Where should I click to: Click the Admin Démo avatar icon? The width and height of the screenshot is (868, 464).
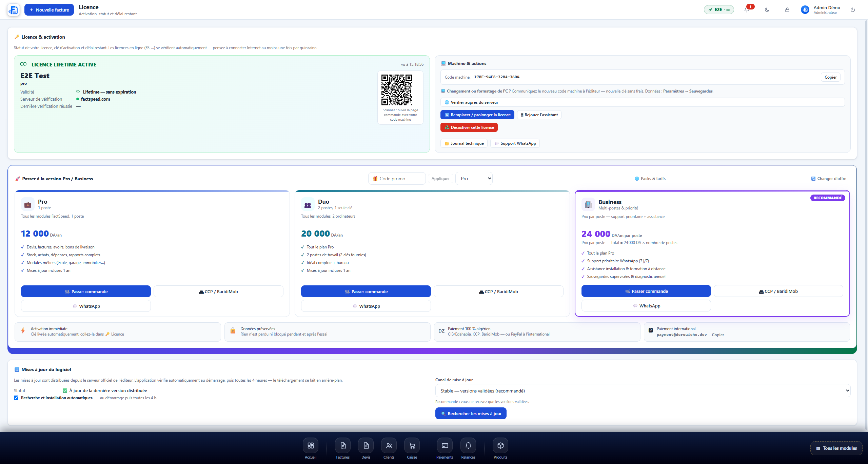click(x=805, y=10)
